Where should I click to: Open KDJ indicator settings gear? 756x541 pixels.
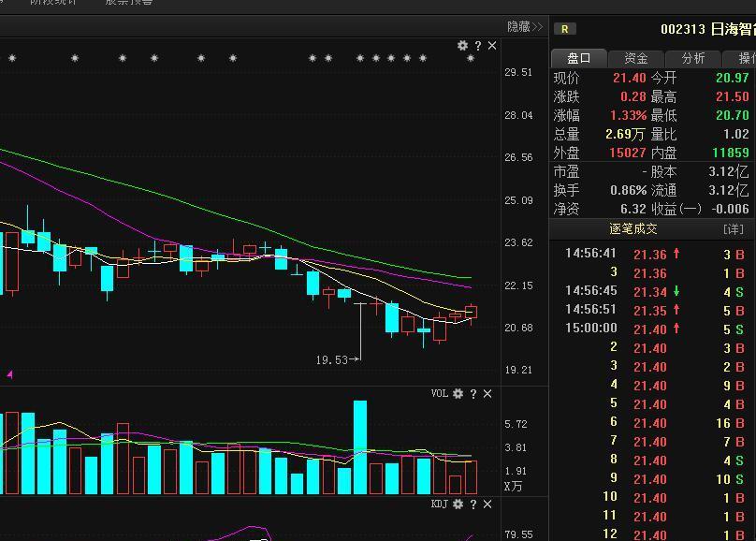458,504
